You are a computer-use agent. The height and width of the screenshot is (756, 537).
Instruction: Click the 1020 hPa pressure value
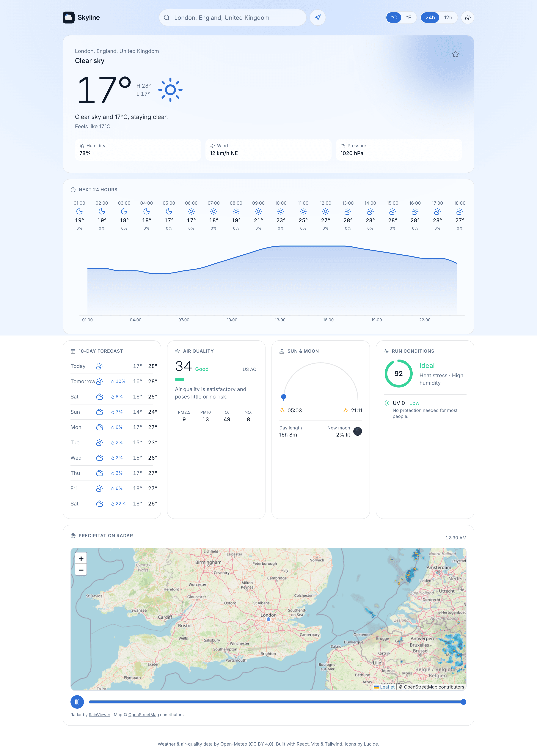pyautogui.click(x=352, y=153)
